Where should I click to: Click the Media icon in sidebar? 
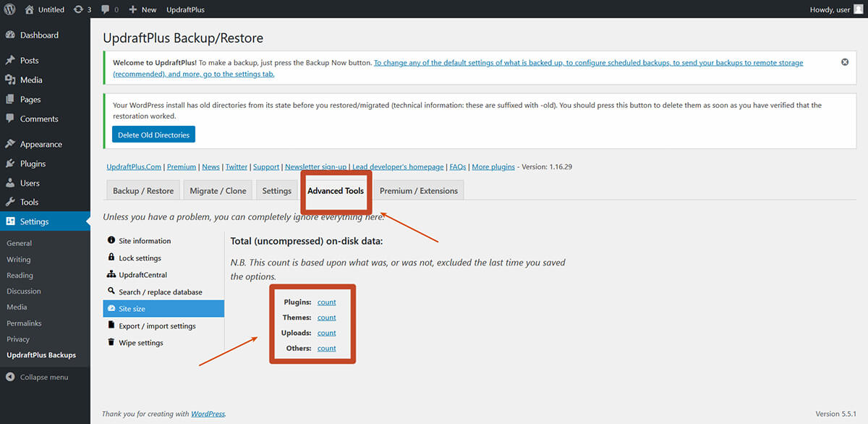coord(10,80)
